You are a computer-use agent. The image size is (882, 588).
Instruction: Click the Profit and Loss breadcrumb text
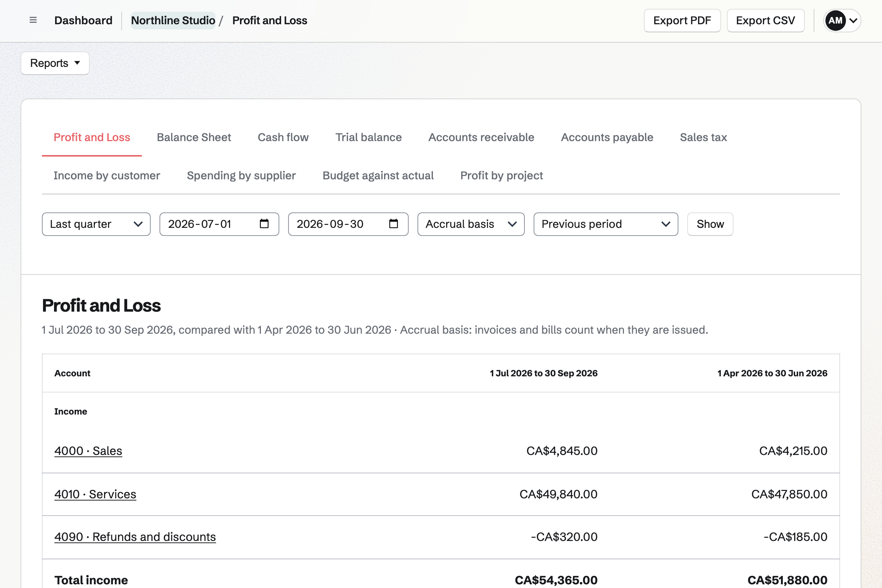[270, 20]
